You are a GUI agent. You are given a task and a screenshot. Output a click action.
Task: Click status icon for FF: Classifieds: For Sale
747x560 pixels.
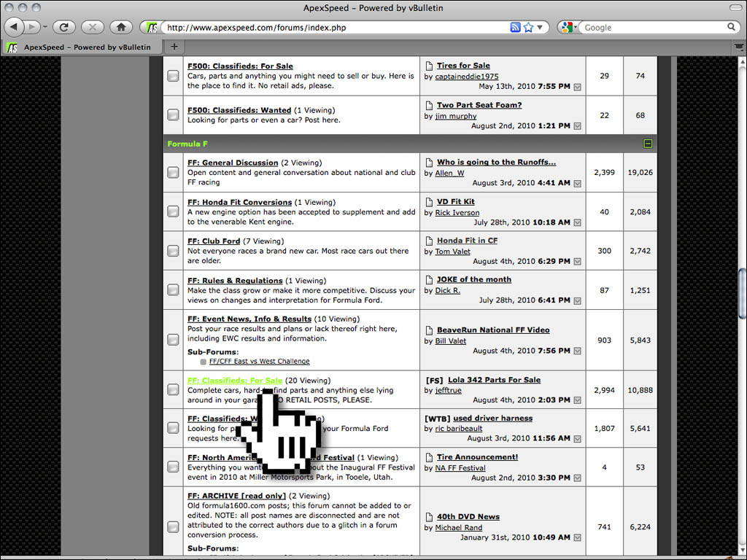coord(173,390)
